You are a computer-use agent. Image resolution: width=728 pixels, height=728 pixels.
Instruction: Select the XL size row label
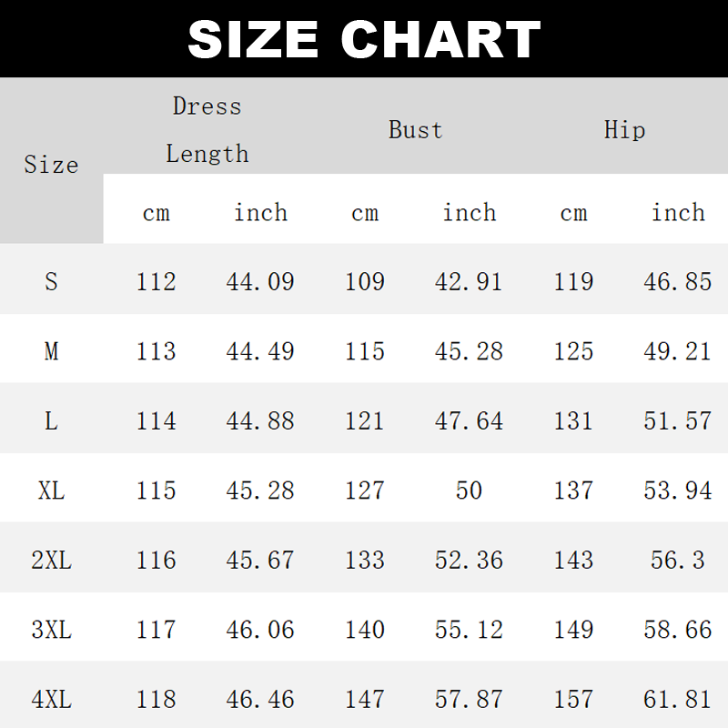pyautogui.click(x=51, y=490)
